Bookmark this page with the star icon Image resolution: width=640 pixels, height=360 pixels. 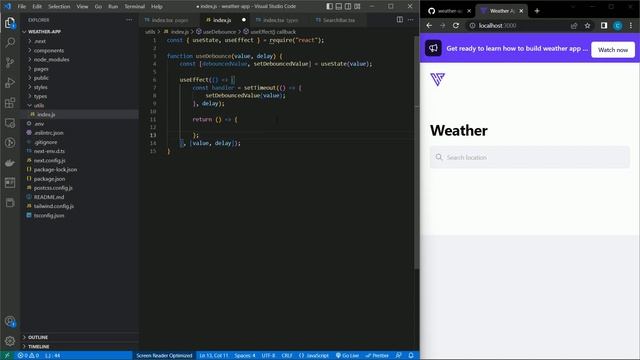click(587, 25)
